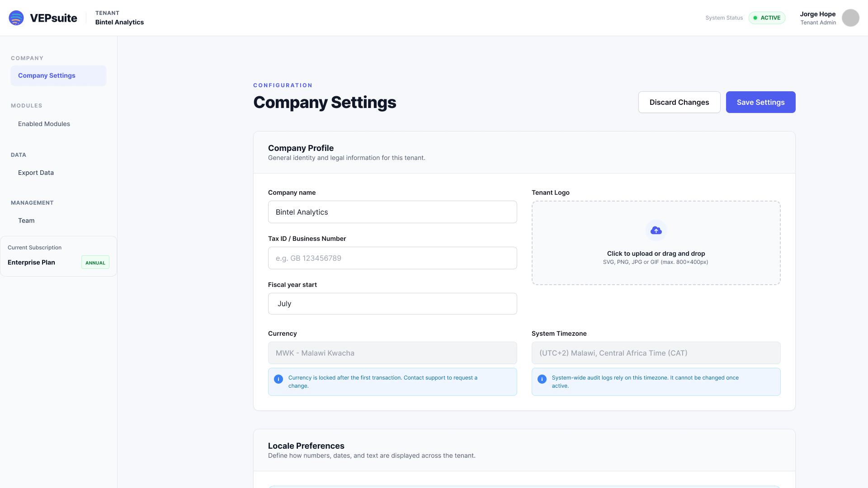Click the info icon in currency notice

pyautogui.click(x=278, y=379)
